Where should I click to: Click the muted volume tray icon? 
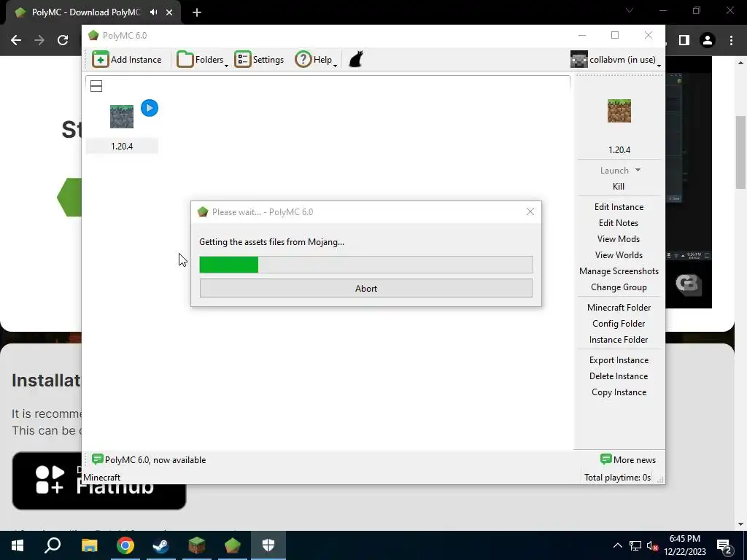coord(652,545)
